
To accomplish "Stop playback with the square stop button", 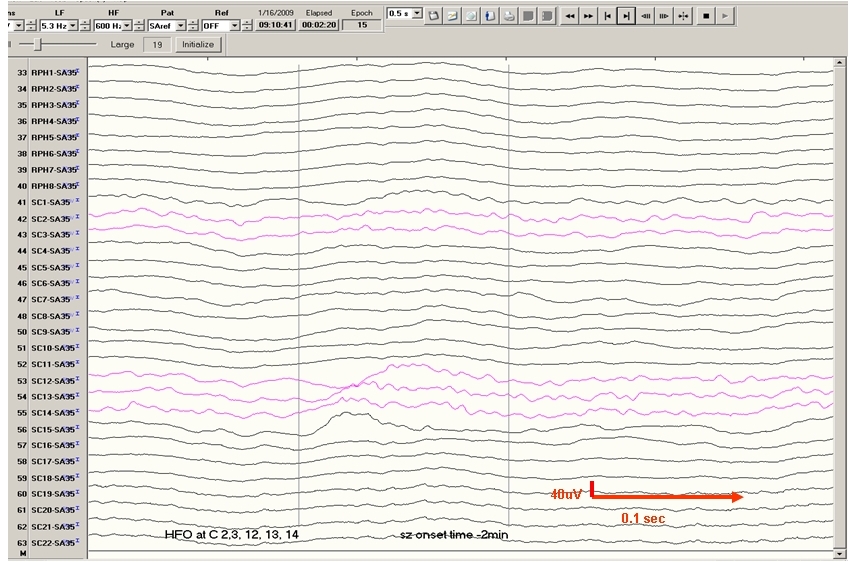I will click(x=706, y=16).
